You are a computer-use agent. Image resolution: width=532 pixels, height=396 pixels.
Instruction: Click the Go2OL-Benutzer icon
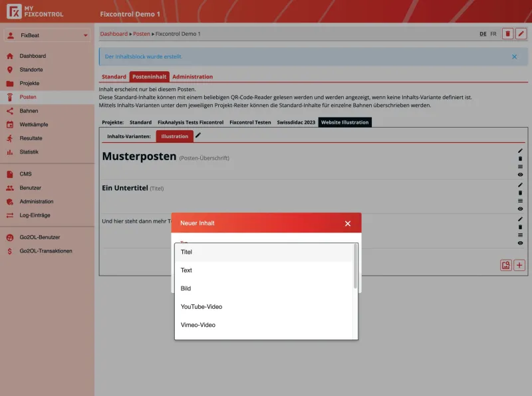10,237
